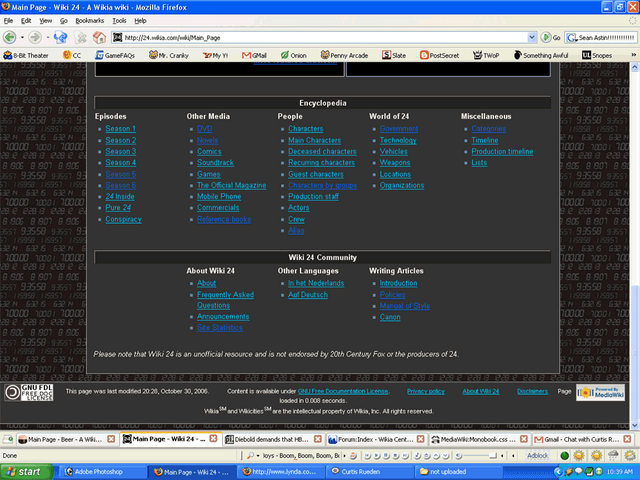Screen dimensions: 640x480
Task: Switch to Adobe Photoshop in taskbar
Action: (102, 472)
